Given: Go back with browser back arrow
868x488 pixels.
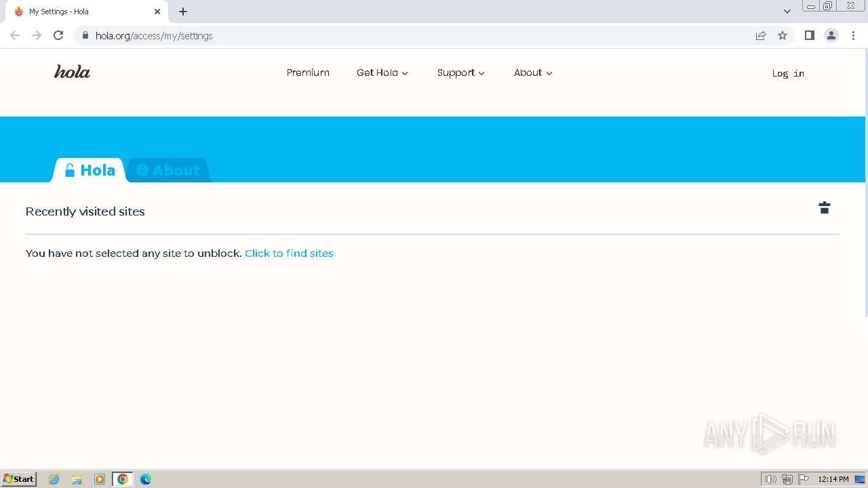Looking at the screenshot, I should [15, 35].
